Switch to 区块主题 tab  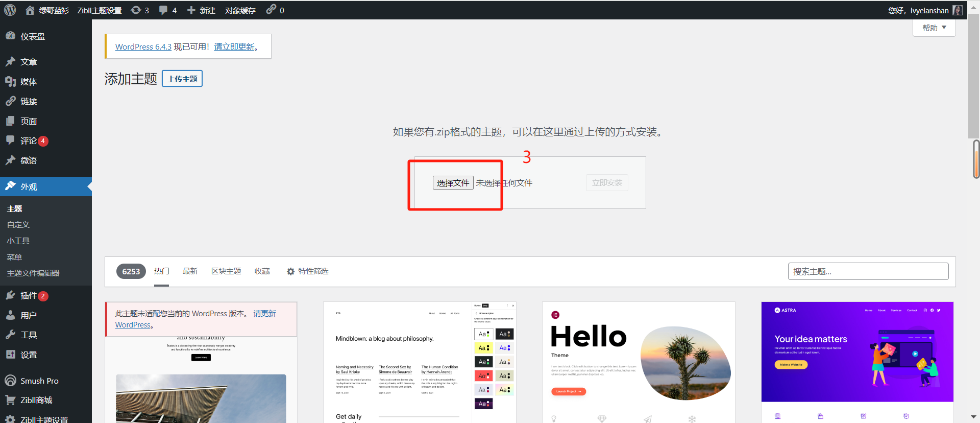point(226,271)
